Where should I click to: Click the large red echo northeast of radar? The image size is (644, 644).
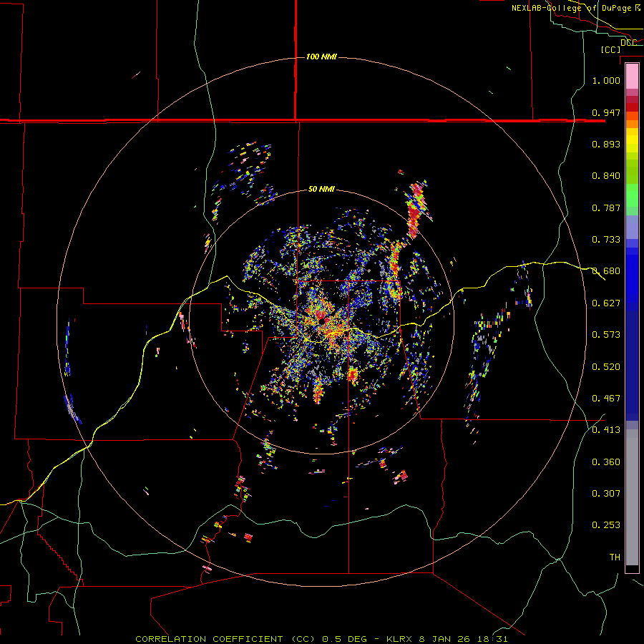coord(416,209)
